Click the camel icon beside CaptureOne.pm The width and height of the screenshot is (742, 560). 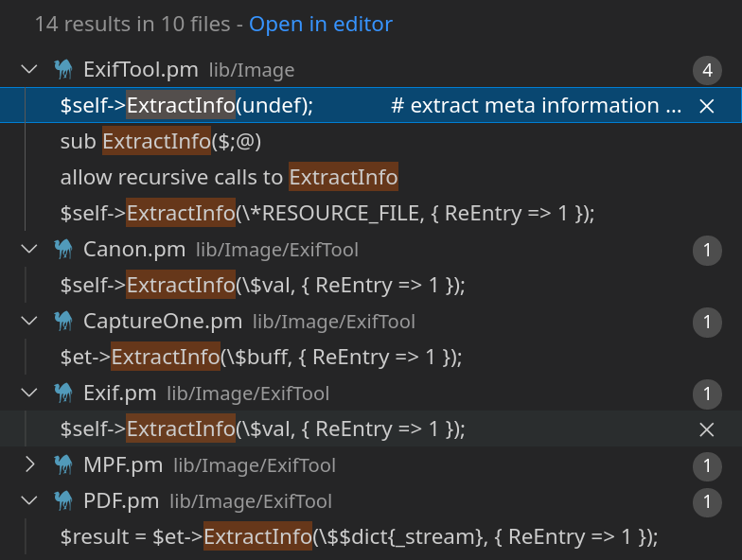click(x=63, y=322)
